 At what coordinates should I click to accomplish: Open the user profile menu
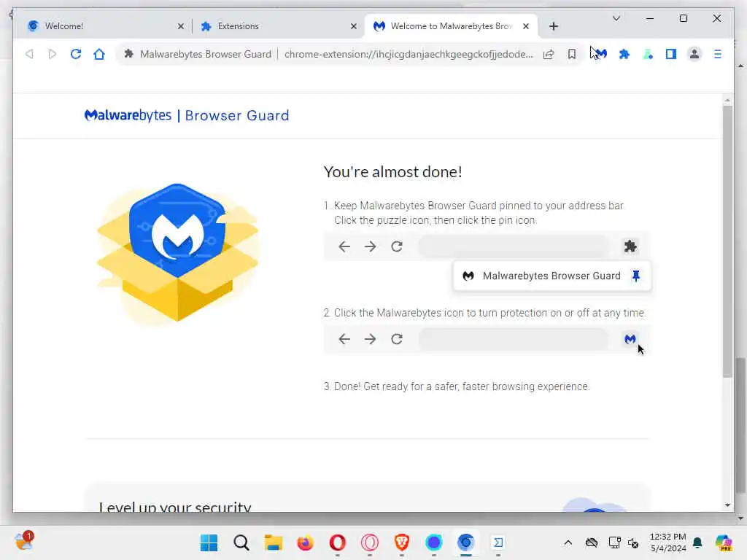point(694,54)
